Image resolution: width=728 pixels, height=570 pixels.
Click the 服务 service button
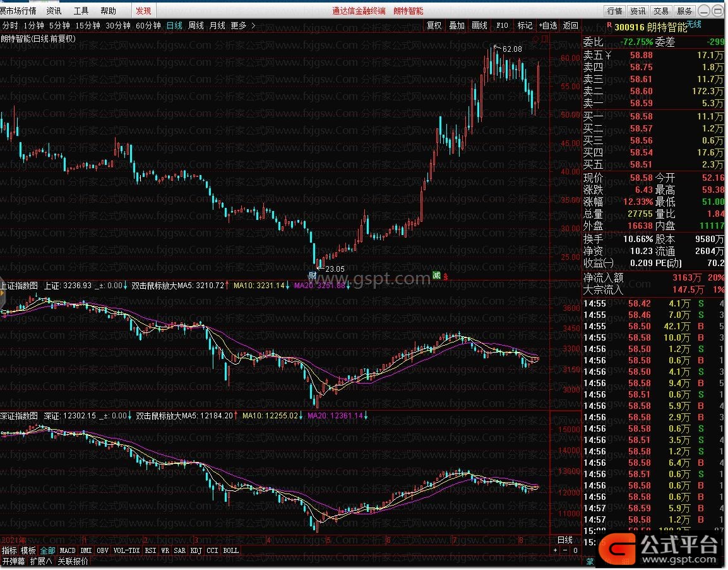pyautogui.click(x=684, y=11)
